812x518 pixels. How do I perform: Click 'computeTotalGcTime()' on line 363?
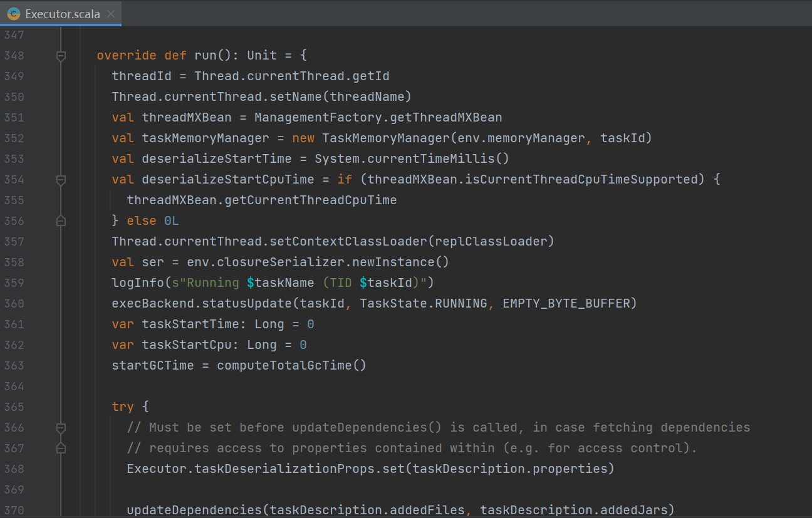point(292,365)
